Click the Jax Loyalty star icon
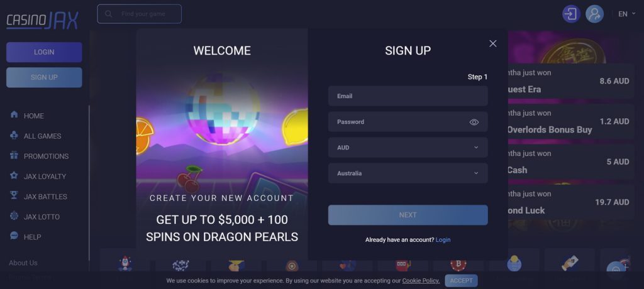 coord(14,175)
